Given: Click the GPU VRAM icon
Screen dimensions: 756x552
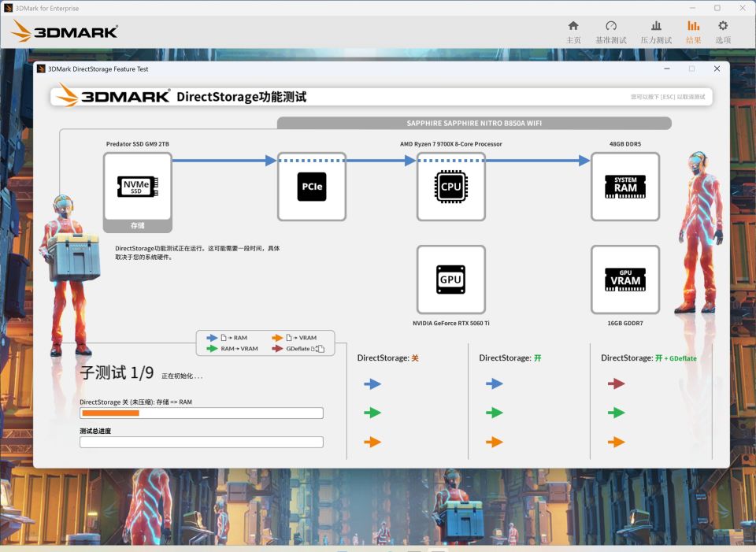Looking at the screenshot, I should click(x=625, y=280).
